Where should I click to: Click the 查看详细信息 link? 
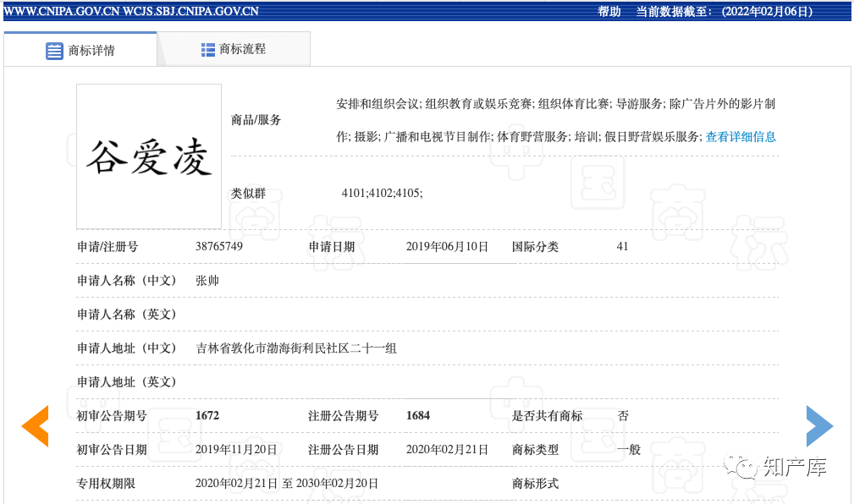click(x=741, y=137)
